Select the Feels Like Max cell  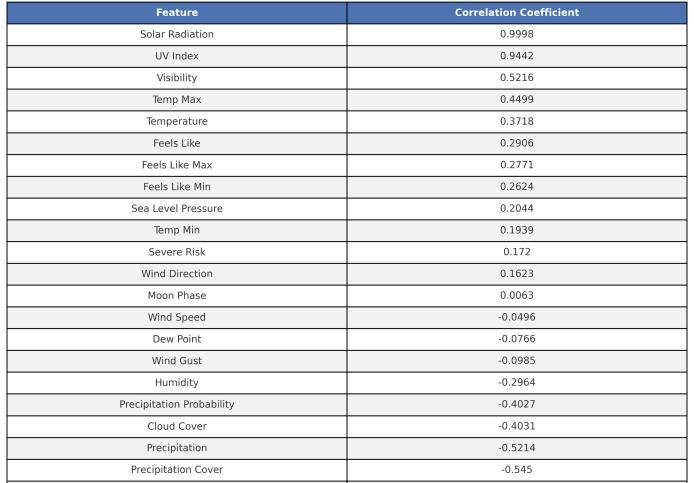[177, 165]
